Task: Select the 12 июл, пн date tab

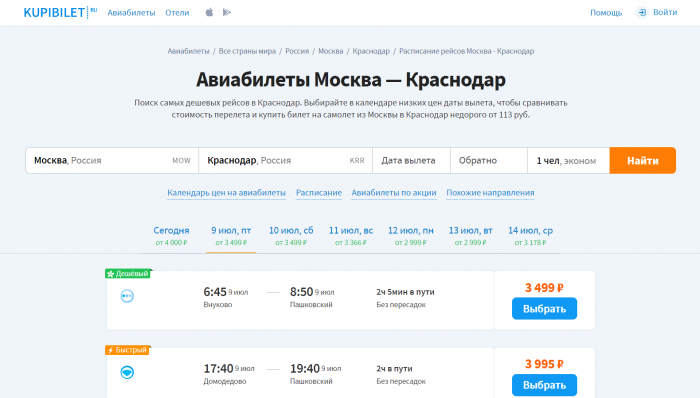Action: point(411,236)
